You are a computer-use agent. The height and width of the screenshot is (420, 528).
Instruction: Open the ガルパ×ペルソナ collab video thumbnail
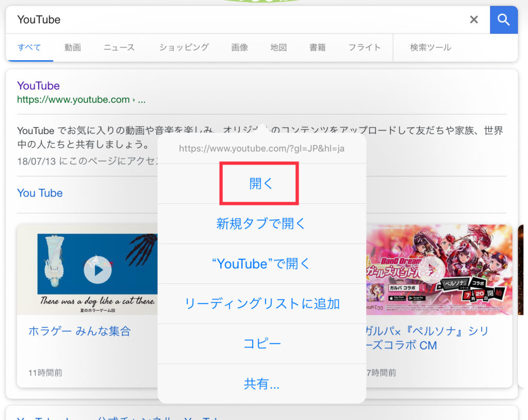[x=439, y=270]
